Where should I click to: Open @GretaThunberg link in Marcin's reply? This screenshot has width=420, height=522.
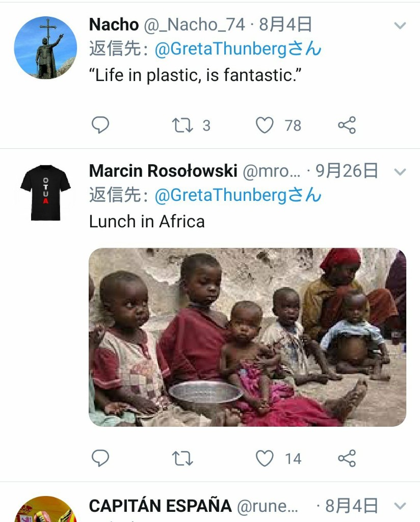point(238,195)
